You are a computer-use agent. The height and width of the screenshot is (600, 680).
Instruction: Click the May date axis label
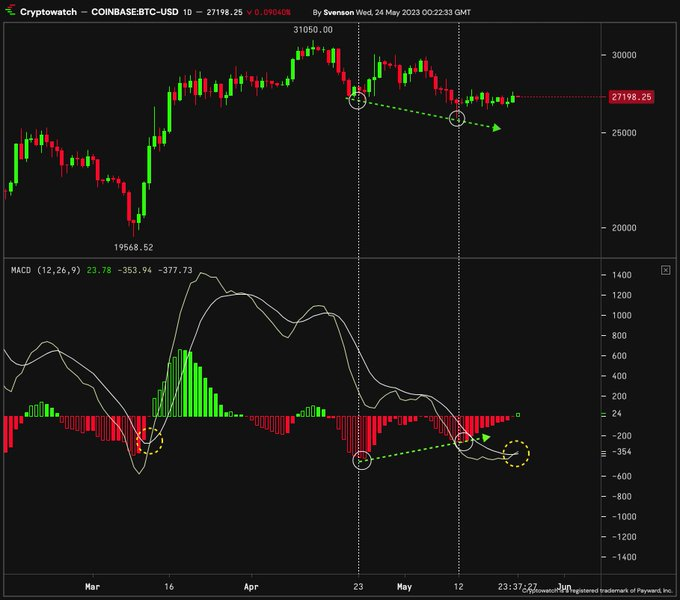[404, 587]
